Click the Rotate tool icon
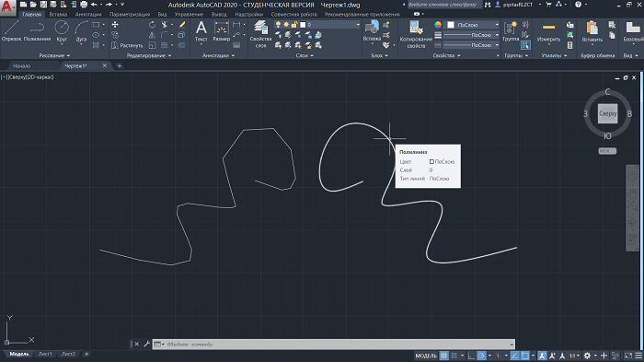 [152, 25]
